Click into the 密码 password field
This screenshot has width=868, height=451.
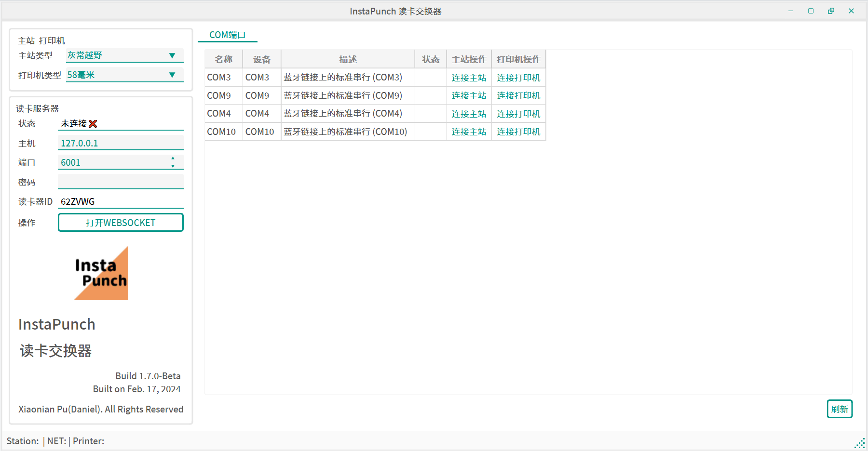pyautogui.click(x=121, y=182)
